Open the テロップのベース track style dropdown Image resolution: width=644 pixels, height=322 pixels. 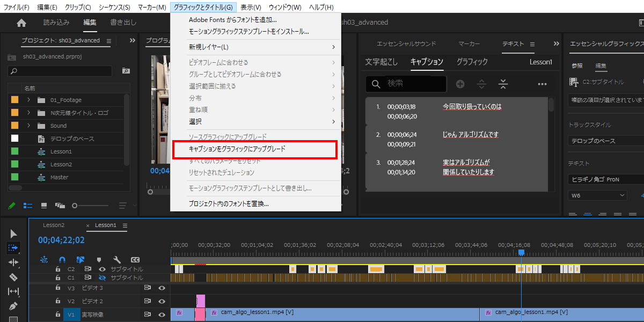[606, 141]
